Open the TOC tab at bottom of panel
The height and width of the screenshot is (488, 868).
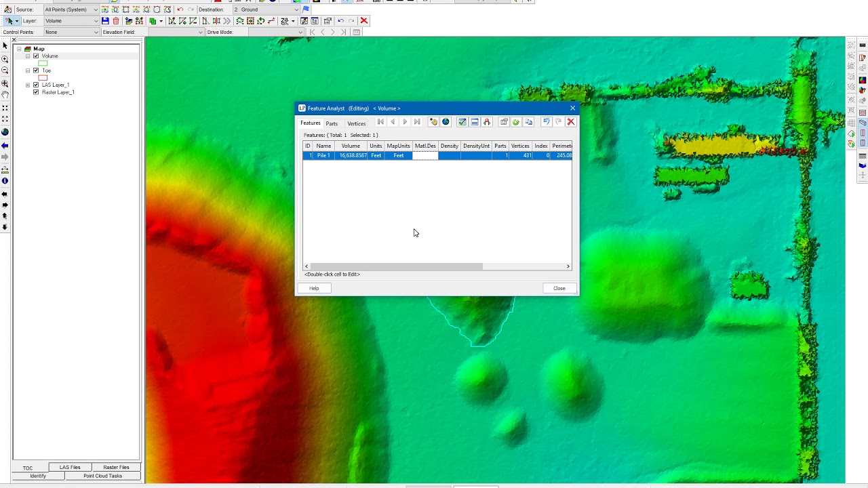(x=28, y=468)
